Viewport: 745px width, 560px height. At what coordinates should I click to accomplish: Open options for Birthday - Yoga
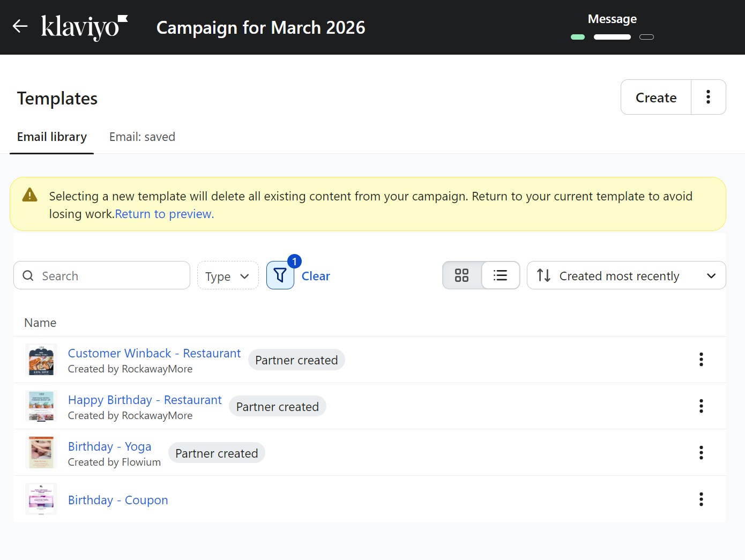(701, 453)
